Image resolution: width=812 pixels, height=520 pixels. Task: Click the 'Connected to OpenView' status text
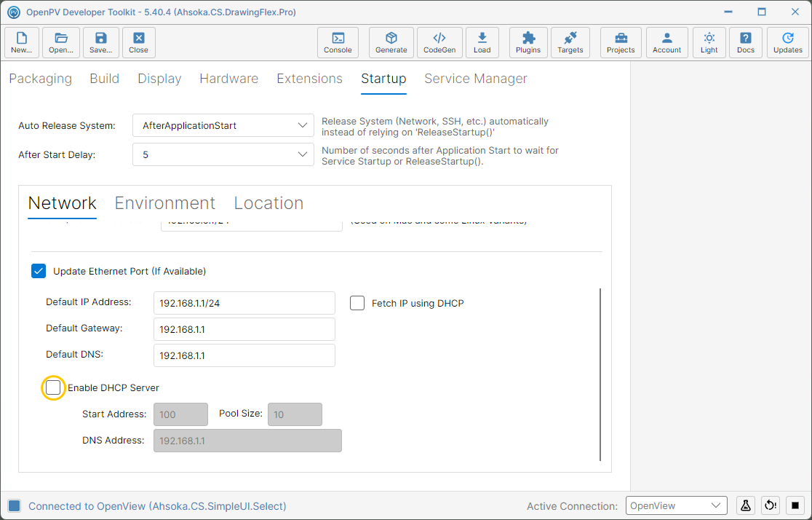(x=157, y=506)
